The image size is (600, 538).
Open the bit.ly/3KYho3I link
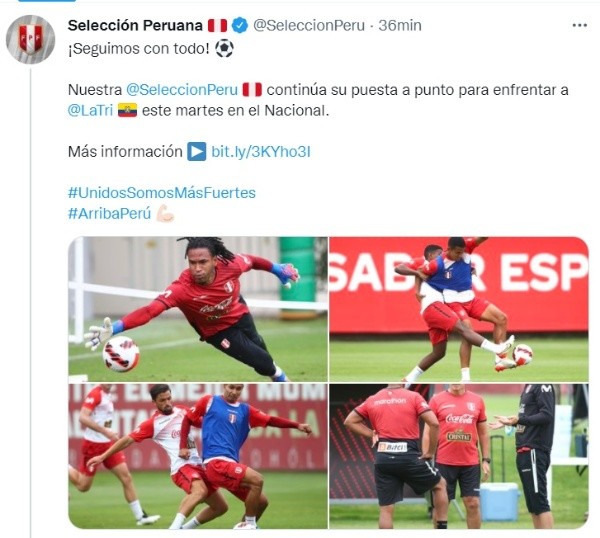point(261,152)
